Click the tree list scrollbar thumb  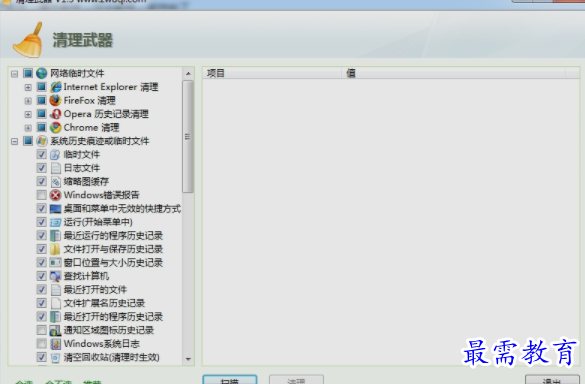(188, 137)
